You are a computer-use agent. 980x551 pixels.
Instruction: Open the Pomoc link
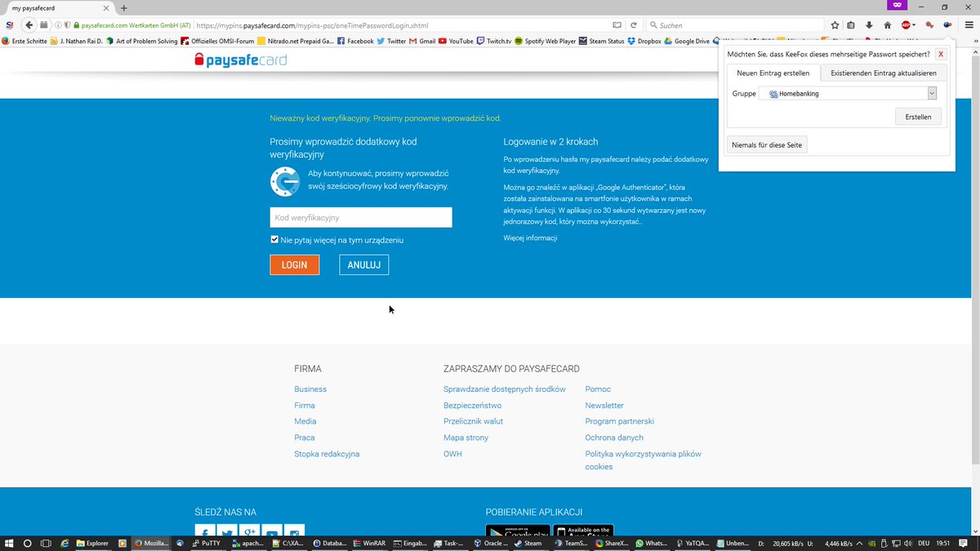(x=598, y=389)
